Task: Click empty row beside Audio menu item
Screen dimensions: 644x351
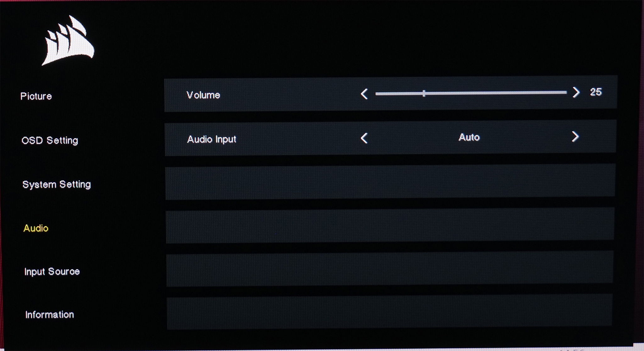Action: 390,226
